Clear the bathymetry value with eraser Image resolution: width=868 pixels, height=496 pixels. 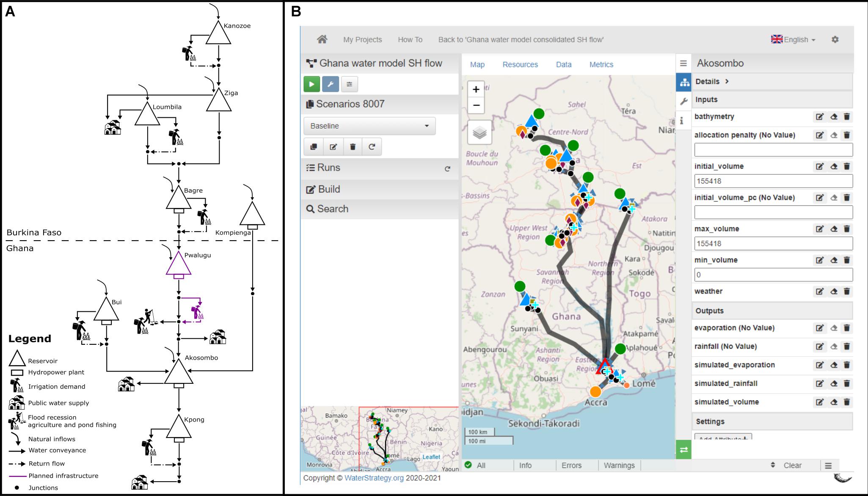click(x=834, y=117)
